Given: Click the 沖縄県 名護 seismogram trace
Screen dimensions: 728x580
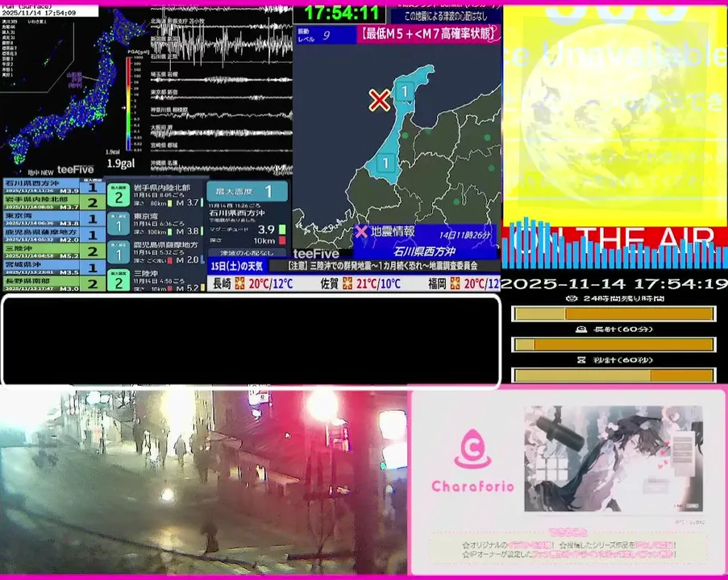Looking at the screenshot, I should point(222,168).
